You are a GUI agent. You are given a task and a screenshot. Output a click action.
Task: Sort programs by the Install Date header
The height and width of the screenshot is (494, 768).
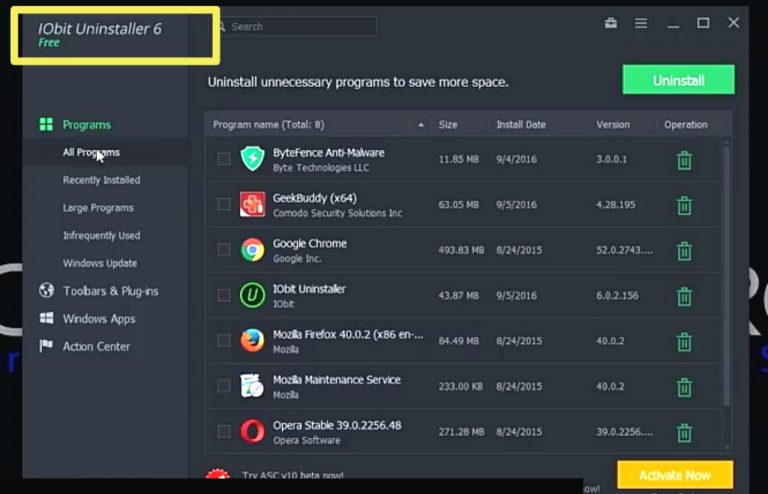(x=521, y=125)
